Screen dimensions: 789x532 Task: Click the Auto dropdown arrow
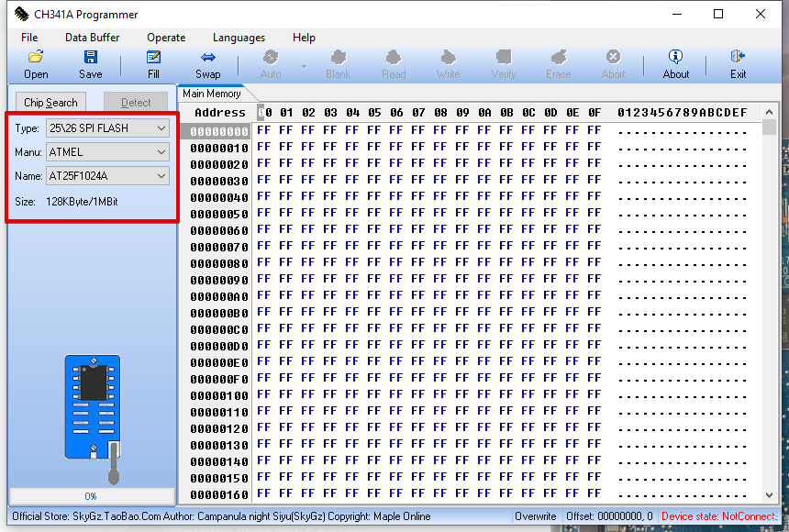(x=304, y=66)
